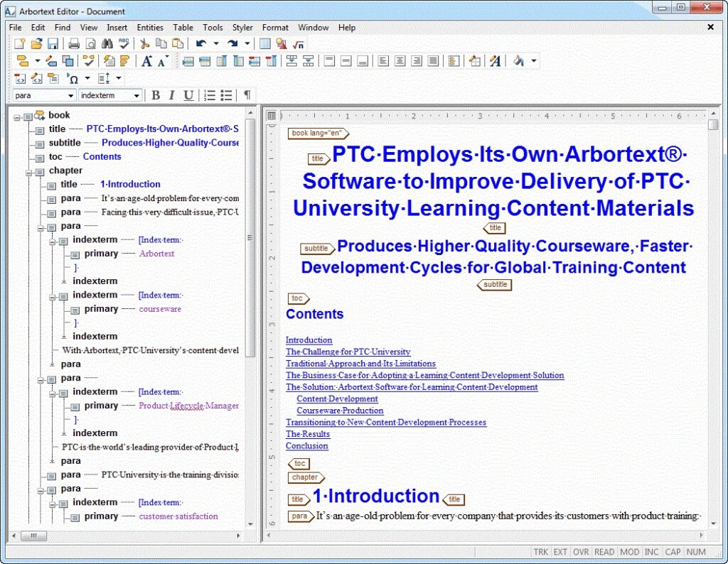Open the File menu

(x=16, y=28)
